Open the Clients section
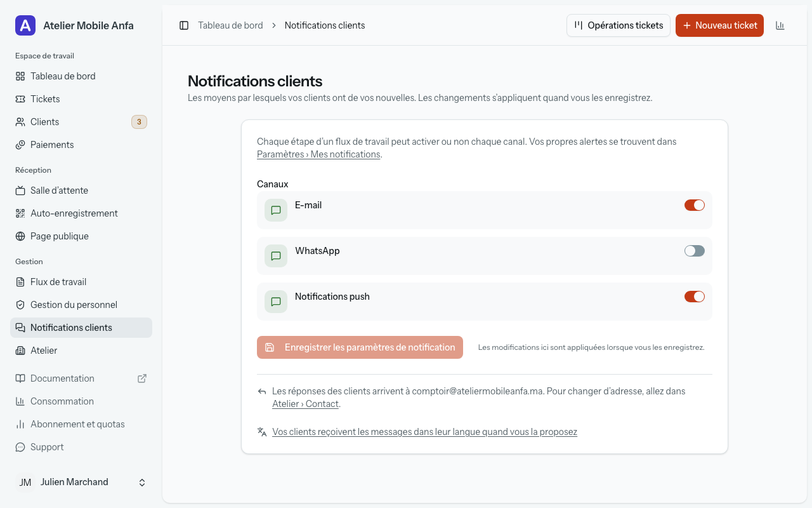This screenshot has width=812, height=508. [81, 122]
